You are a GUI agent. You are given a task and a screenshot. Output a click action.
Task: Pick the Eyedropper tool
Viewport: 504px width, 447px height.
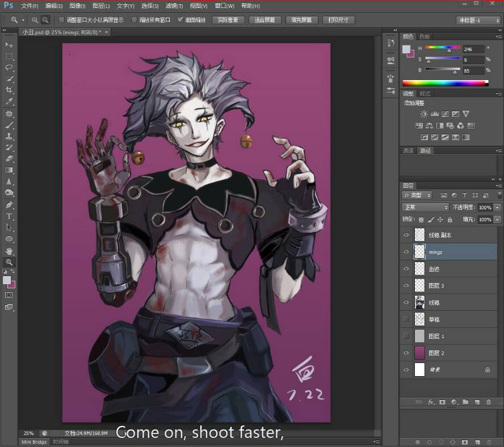coord(9,101)
